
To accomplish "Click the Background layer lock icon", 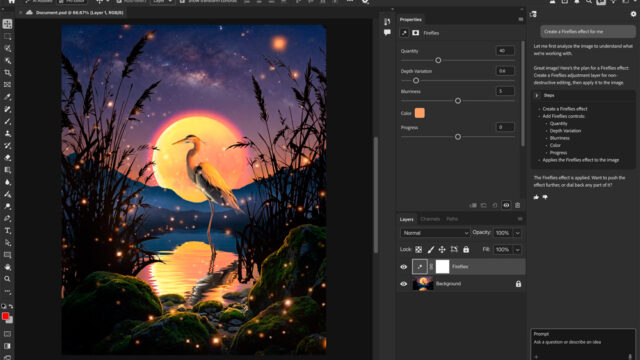I will point(518,284).
